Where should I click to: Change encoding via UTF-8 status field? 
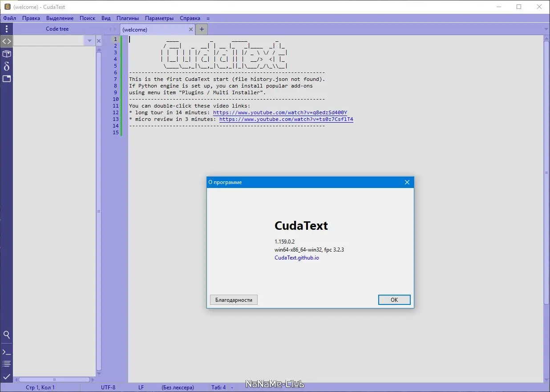(108, 388)
